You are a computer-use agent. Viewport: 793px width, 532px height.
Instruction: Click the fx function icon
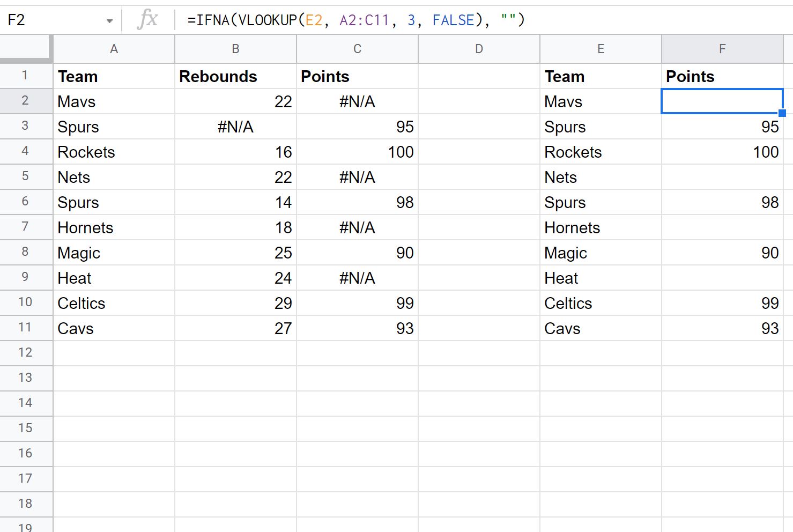click(x=147, y=20)
